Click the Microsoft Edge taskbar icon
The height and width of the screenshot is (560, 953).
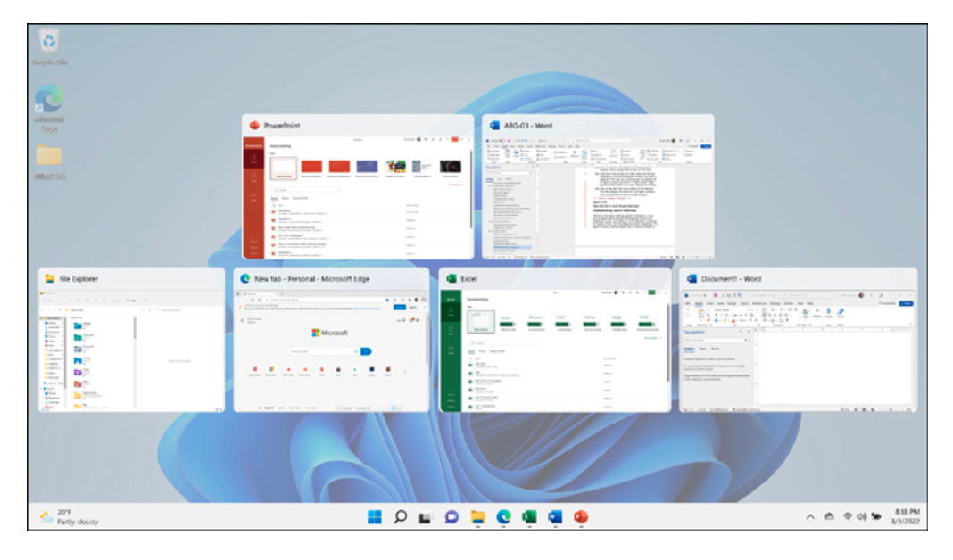[503, 517]
